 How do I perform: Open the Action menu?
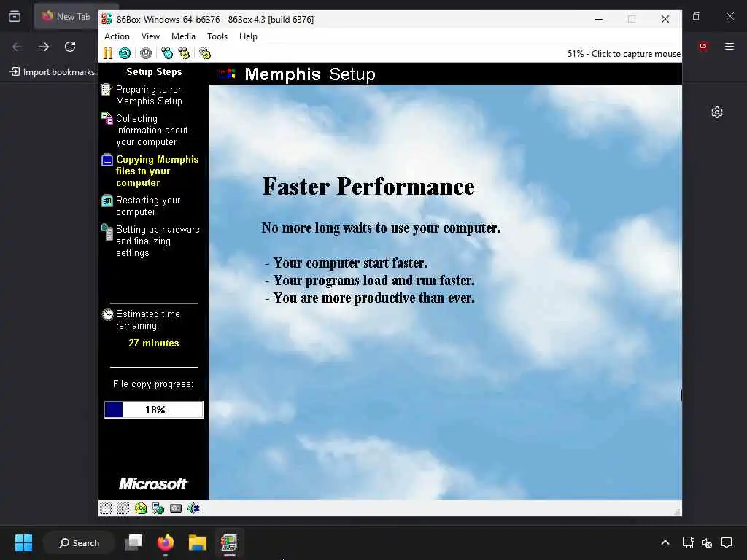click(117, 36)
